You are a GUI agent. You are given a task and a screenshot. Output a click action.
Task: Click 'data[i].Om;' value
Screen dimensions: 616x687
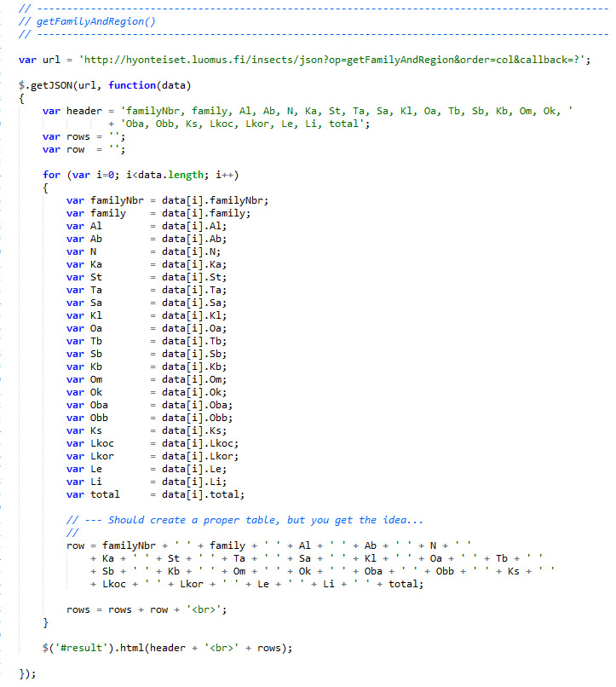(194, 379)
